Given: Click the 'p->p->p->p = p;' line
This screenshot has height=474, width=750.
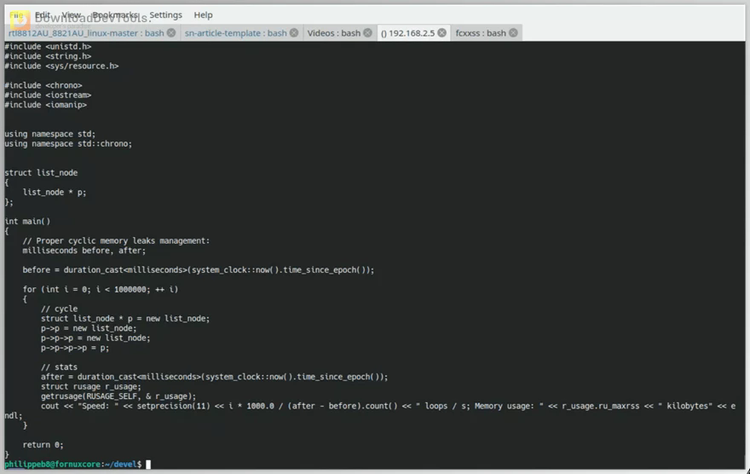Looking at the screenshot, I should coord(75,348).
